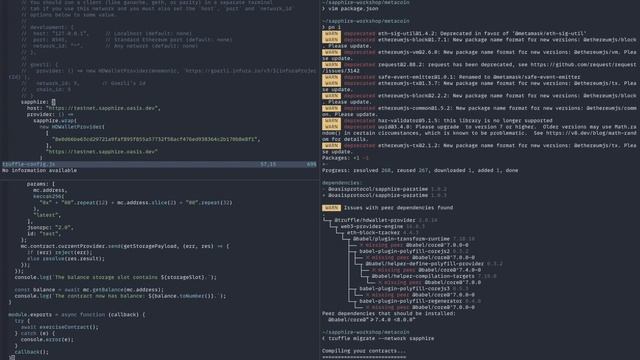Click the "const balance = await mc.getBalance" line
The height and width of the screenshot is (360, 640).
pos(89,290)
